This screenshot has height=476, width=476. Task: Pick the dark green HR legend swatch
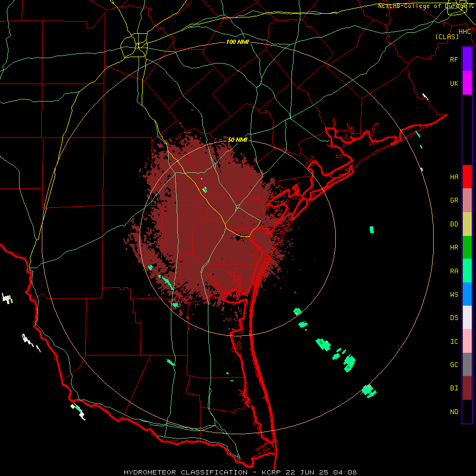(467, 248)
